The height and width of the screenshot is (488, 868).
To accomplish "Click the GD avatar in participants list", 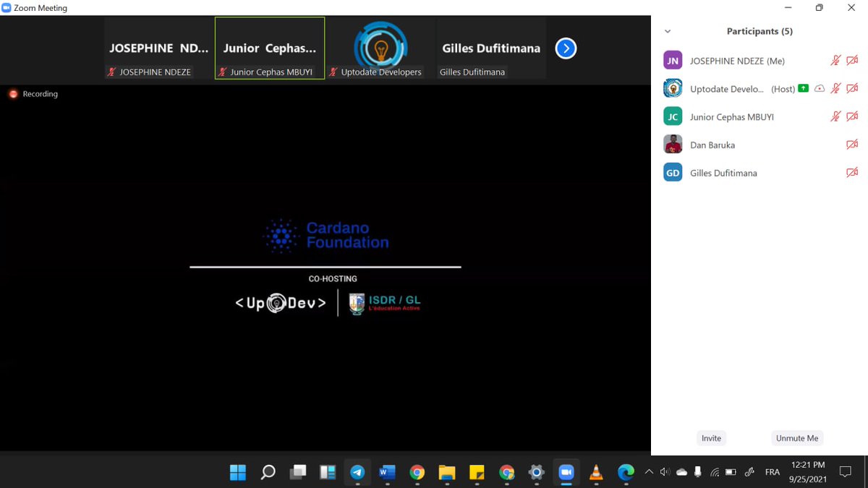I will (673, 173).
